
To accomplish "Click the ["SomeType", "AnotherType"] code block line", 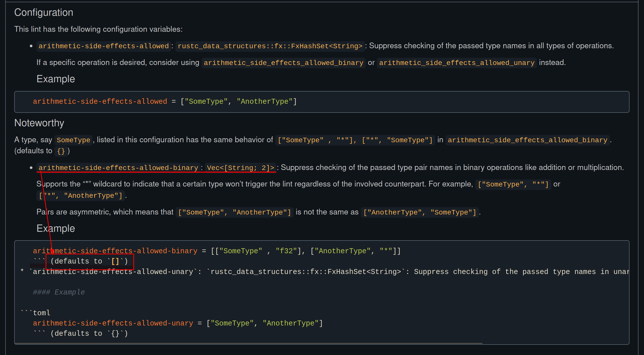I will (x=165, y=101).
